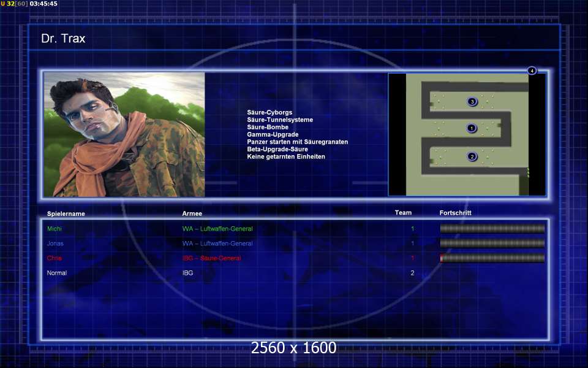This screenshot has width=588, height=368.
Task: Click the 'Säure-Cyborgs' feature line
Action: tap(269, 112)
